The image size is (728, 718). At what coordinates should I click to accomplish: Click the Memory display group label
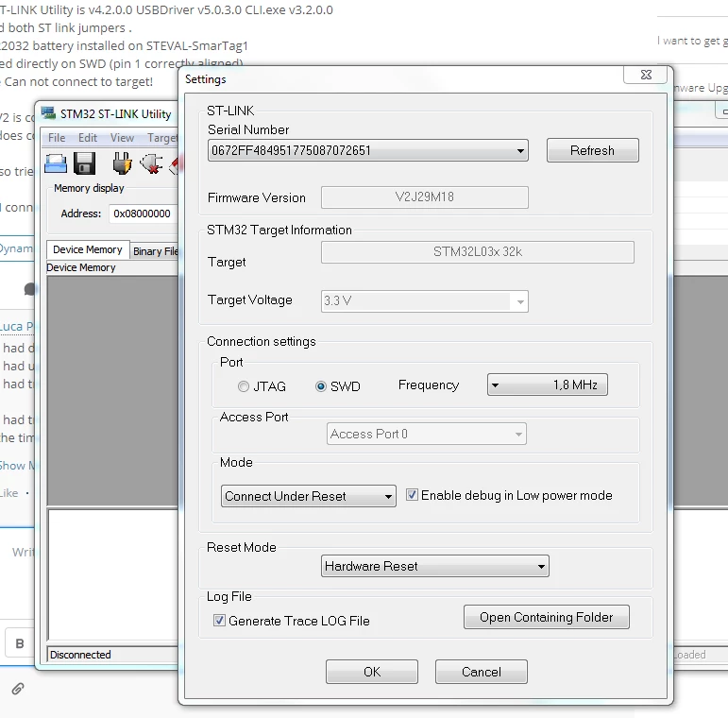(89, 188)
